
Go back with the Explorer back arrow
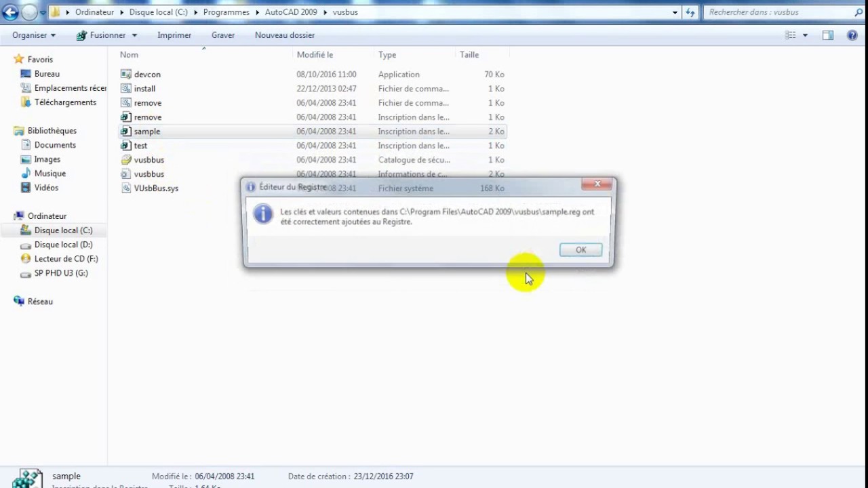[x=11, y=12]
